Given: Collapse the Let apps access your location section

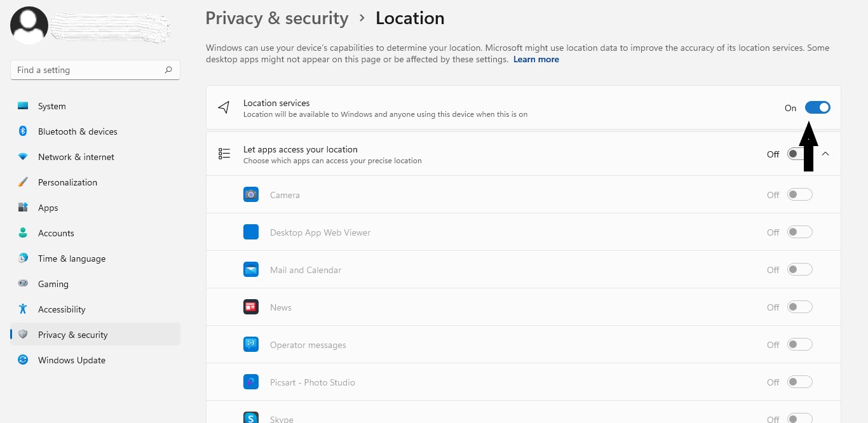Looking at the screenshot, I should pyautogui.click(x=825, y=154).
